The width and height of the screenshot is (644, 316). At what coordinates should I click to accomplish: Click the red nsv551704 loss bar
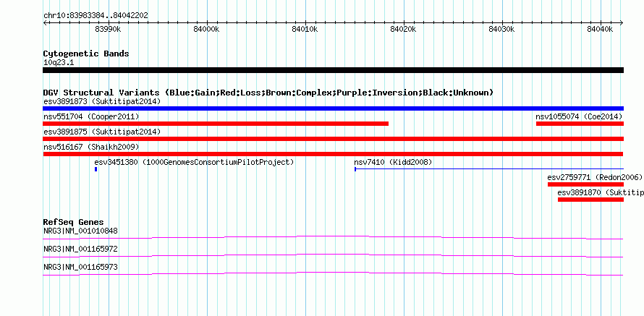click(x=216, y=124)
